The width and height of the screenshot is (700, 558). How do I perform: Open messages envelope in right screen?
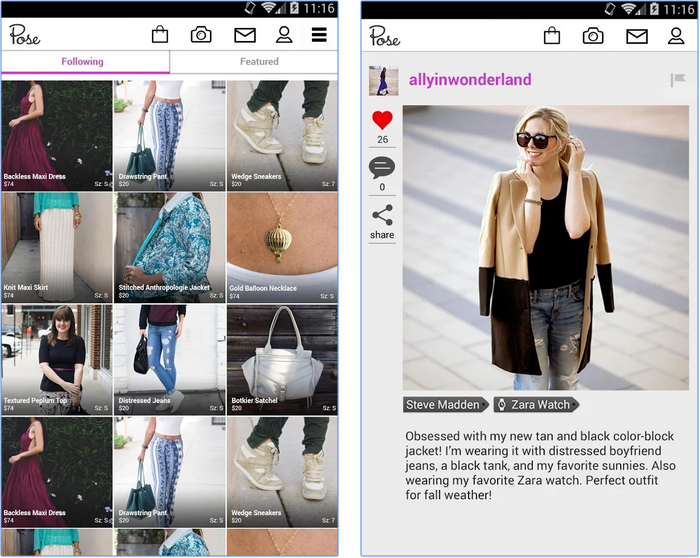coord(637,36)
